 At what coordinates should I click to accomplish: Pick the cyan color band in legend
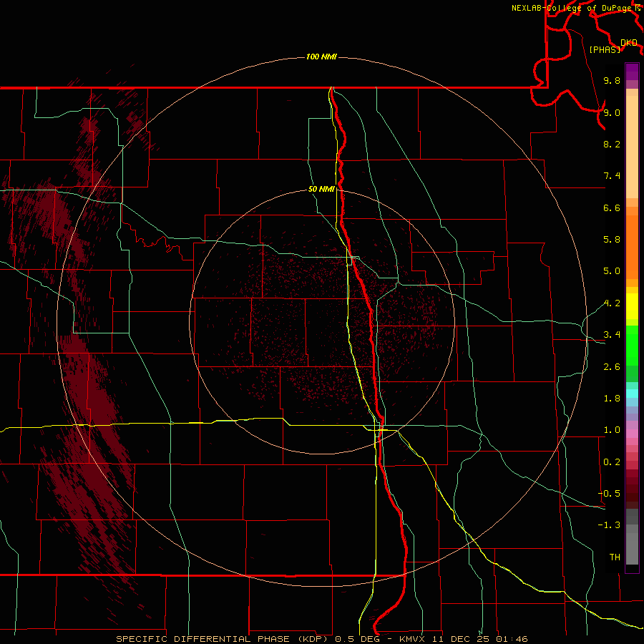pyautogui.click(x=632, y=394)
